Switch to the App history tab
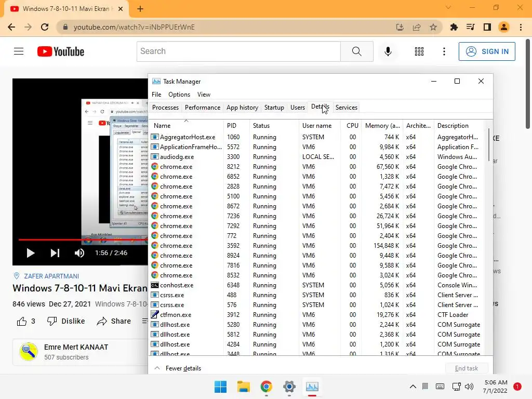Image resolution: width=532 pixels, height=399 pixels. tap(242, 108)
